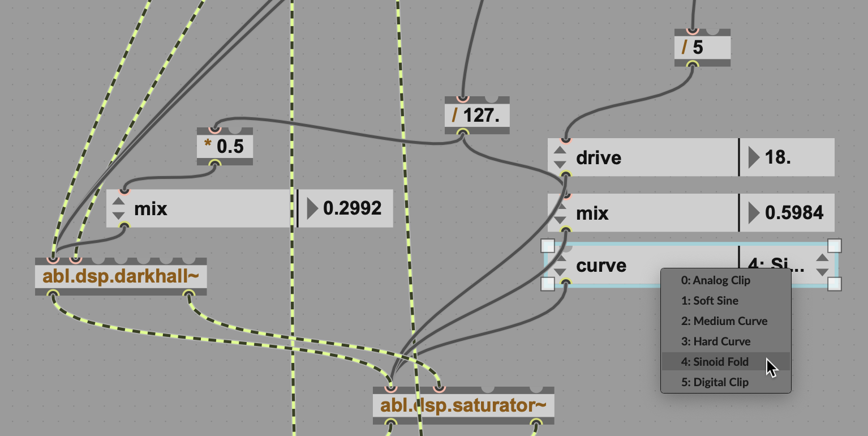
Task: Click stepper arrows on curve parameter
Action: click(x=560, y=265)
